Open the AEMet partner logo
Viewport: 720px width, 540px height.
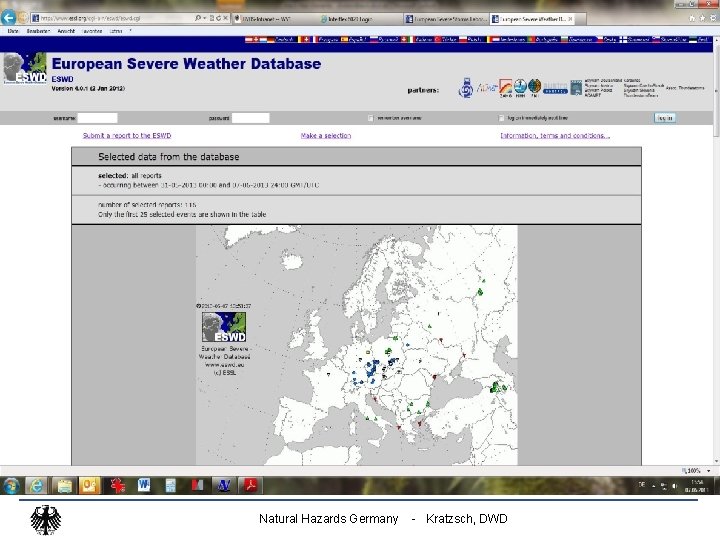pos(486,88)
